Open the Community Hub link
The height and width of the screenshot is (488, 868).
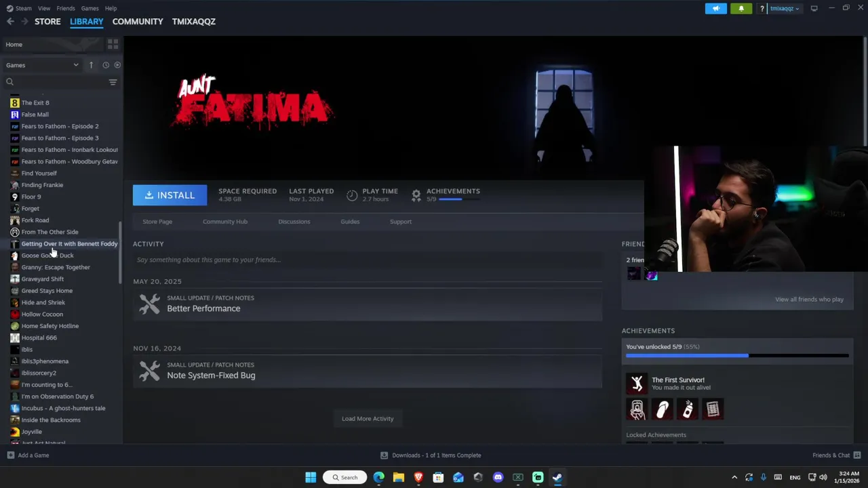tap(225, 222)
